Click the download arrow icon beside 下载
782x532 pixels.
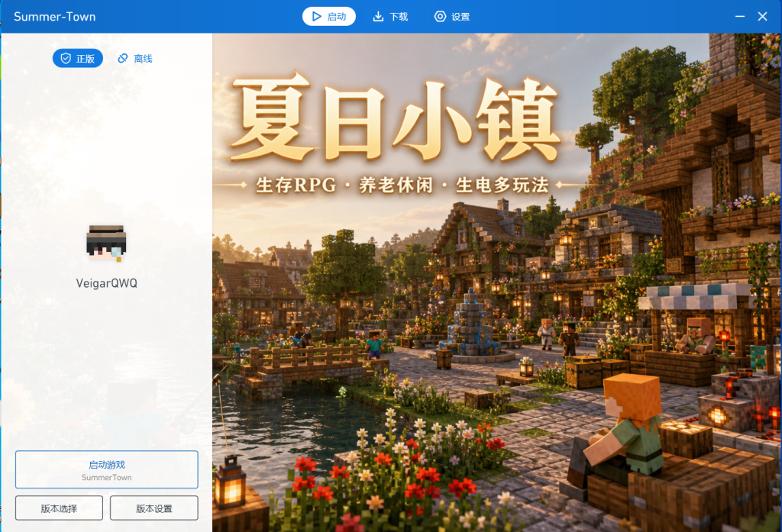coord(378,17)
